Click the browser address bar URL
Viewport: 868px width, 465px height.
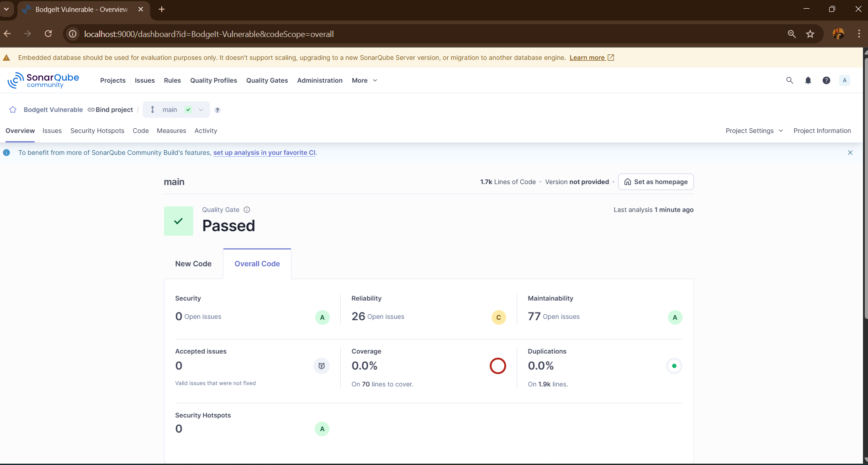click(x=209, y=34)
